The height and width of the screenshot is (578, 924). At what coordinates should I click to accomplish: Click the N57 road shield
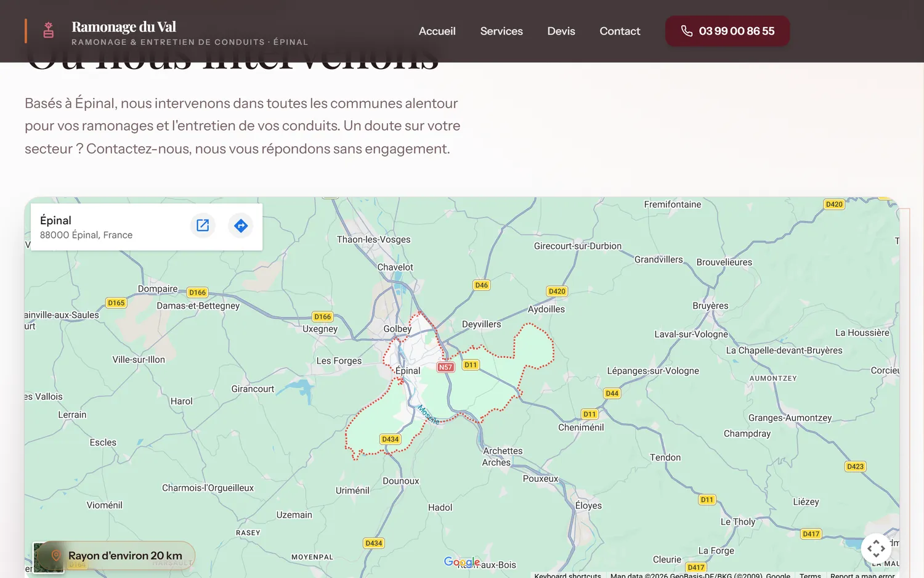[445, 367]
